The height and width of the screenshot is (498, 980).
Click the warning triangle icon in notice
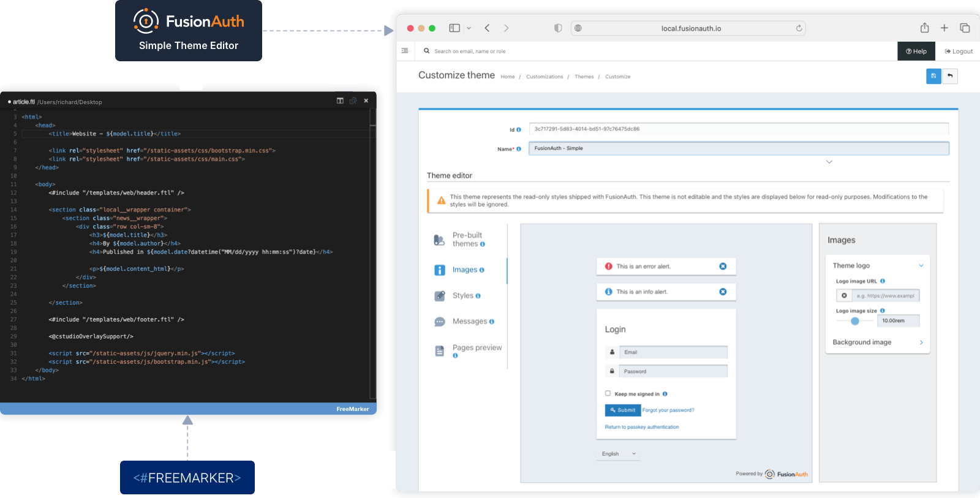(441, 200)
